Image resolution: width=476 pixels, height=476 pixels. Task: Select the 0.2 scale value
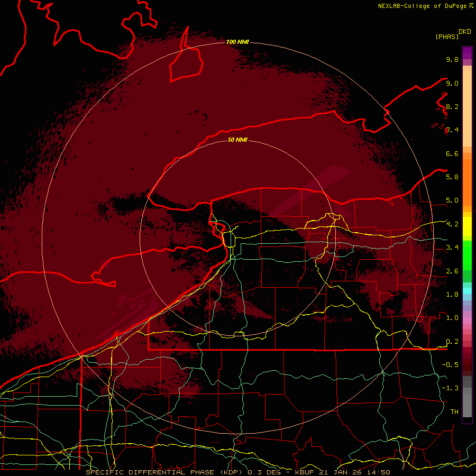(x=452, y=342)
